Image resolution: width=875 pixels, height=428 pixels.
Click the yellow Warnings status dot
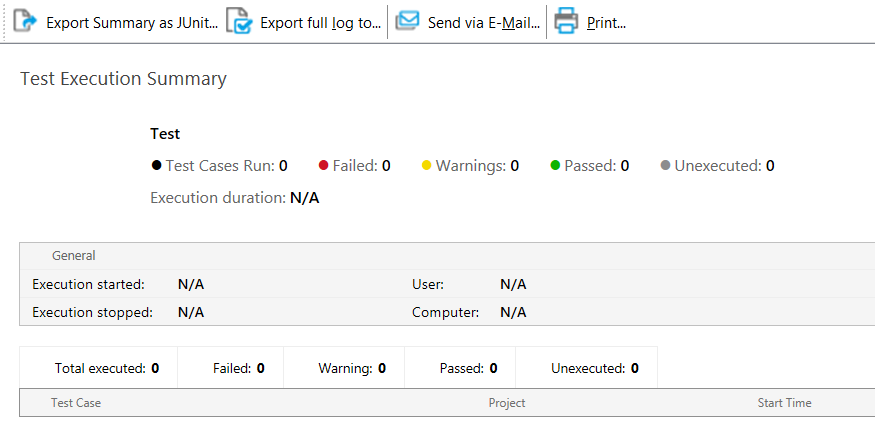[x=426, y=166]
